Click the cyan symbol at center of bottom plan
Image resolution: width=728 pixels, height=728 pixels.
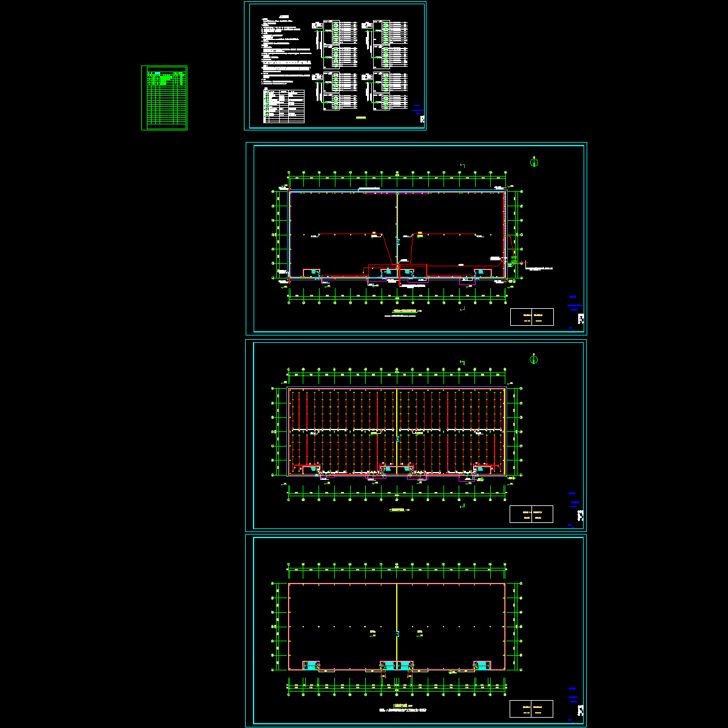pyautogui.click(x=397, y=633)
